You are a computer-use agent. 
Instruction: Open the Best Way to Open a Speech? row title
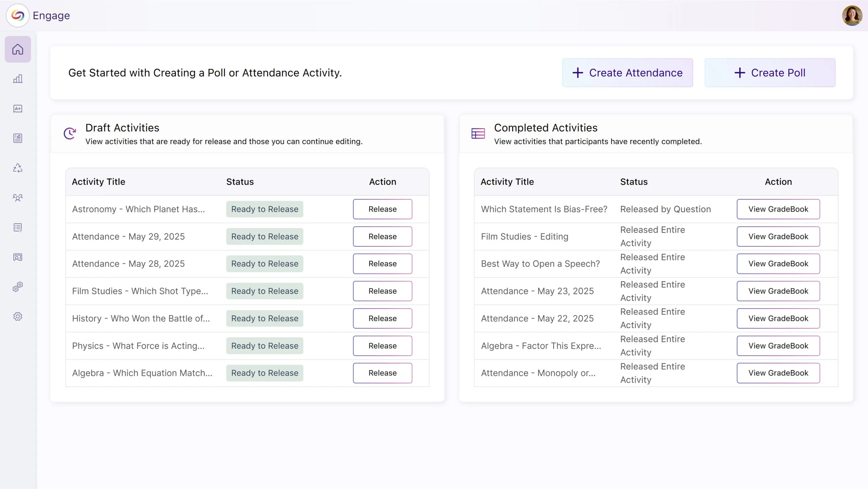click(540, 264)
